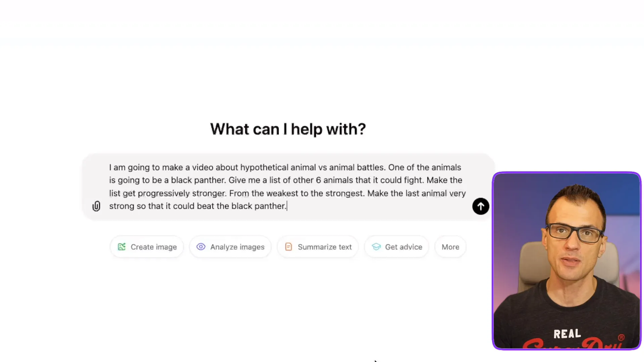The height and width of the screenshot is (362, 644).
Task: Click the Create image icon
Action: pos(122,247)
